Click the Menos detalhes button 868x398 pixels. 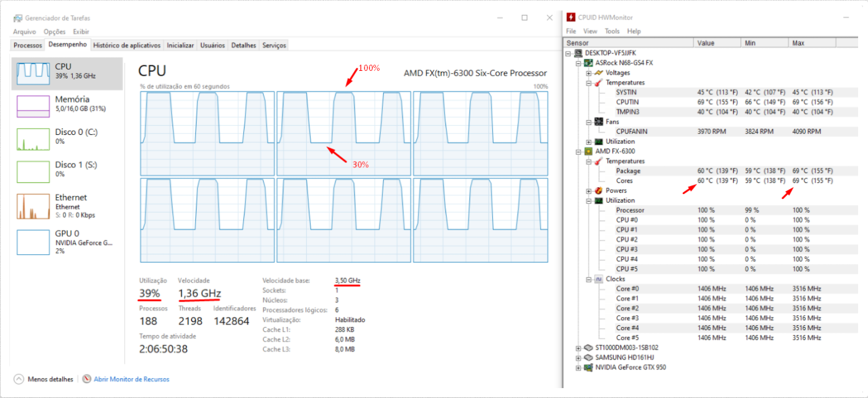43,379
